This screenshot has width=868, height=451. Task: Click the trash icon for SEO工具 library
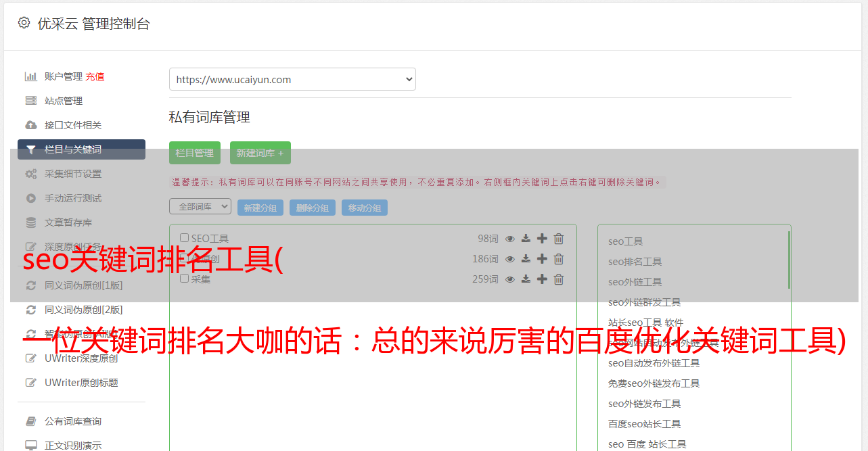click(559, 239)
